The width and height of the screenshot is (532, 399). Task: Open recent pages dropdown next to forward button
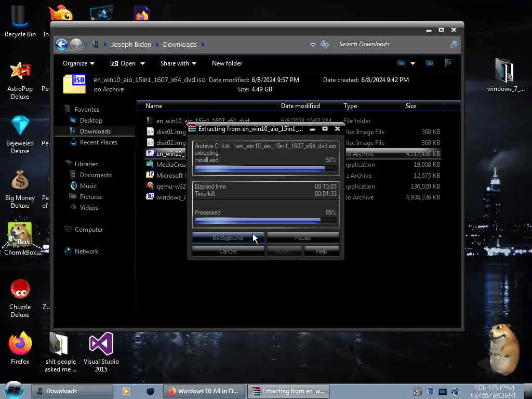(x=87, y=45)
